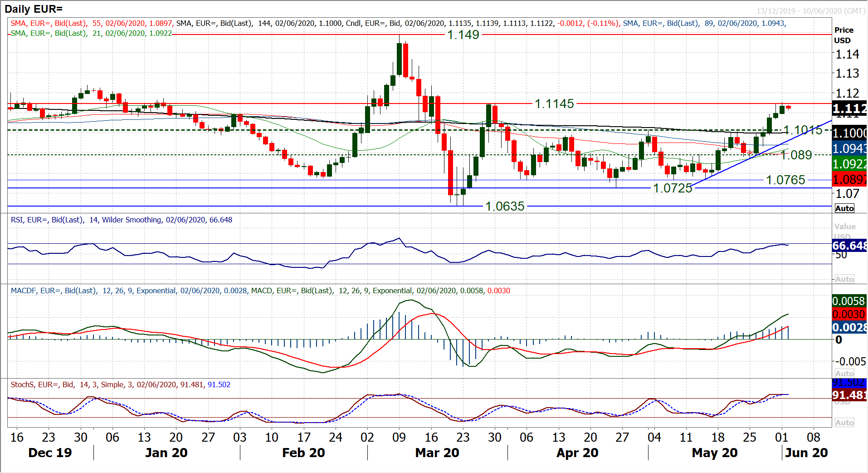The height and width of the screenshot is (473, 868).
Task: Open the RSI indicator legend text
Action: click(x=122, y=220)
